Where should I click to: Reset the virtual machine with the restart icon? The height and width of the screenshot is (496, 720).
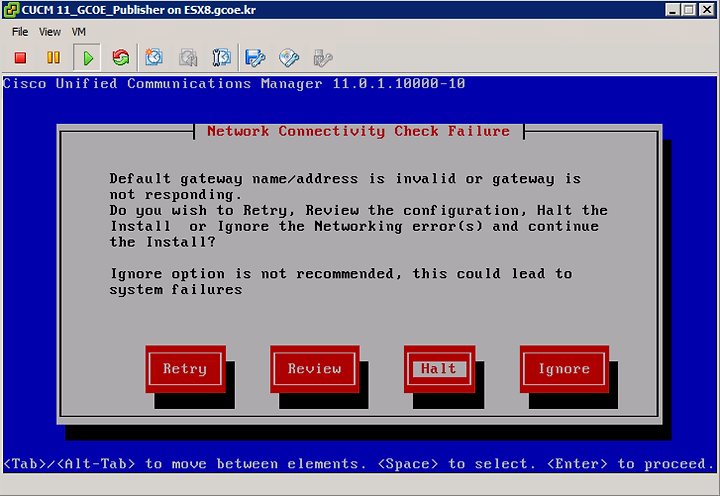pyautogui.click(x=121, y=58)
